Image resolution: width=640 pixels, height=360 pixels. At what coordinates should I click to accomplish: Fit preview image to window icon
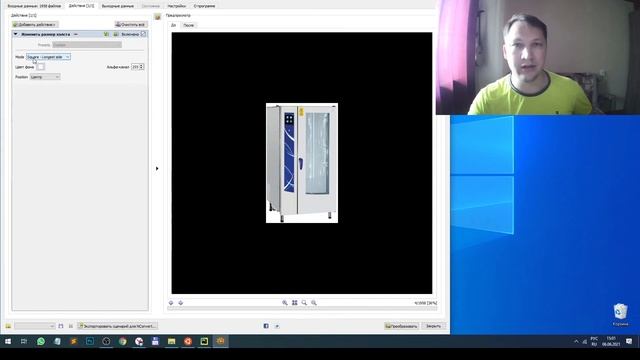294,303
